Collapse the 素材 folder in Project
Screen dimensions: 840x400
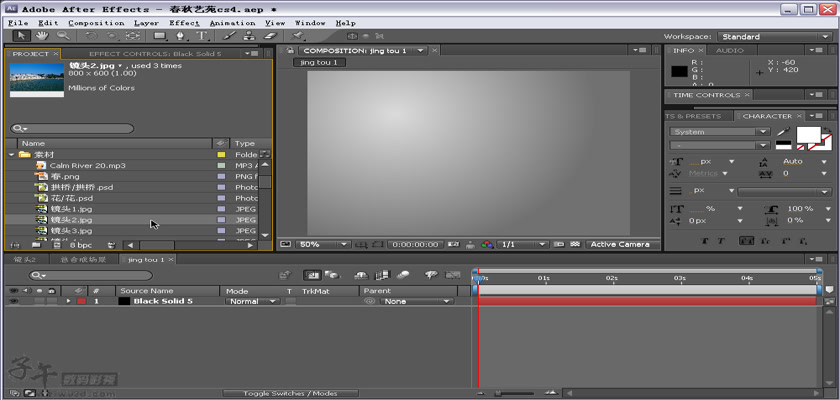[11, 155]
